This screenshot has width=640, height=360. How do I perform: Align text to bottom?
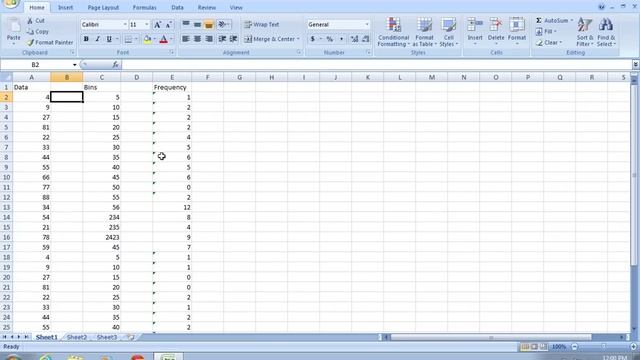coord(209,24)
